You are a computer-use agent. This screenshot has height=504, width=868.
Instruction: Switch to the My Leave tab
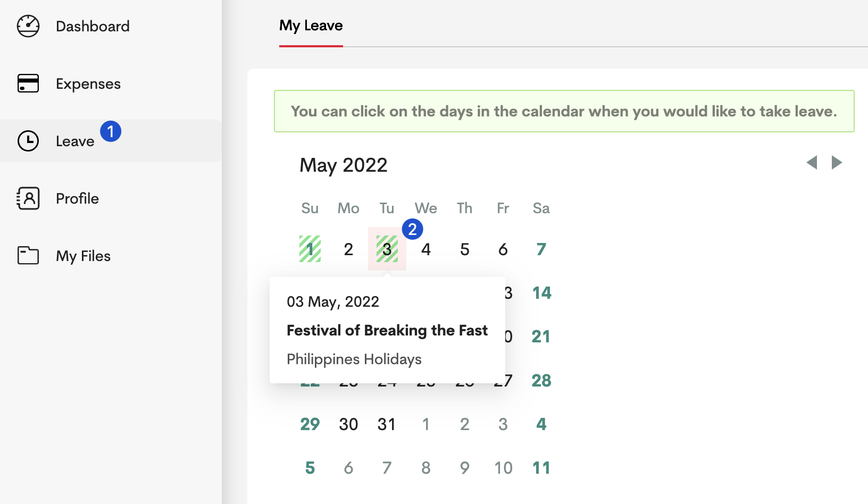(x=311, y=26)
